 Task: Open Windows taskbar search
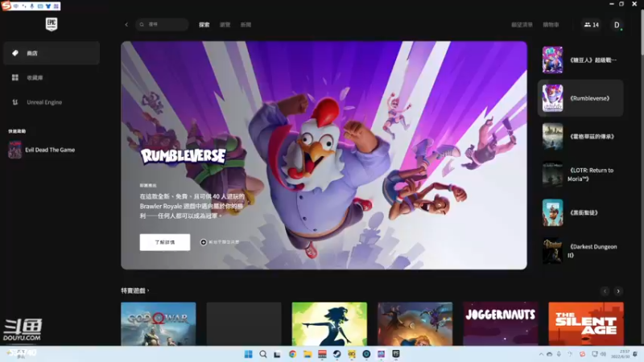point(263,354)
